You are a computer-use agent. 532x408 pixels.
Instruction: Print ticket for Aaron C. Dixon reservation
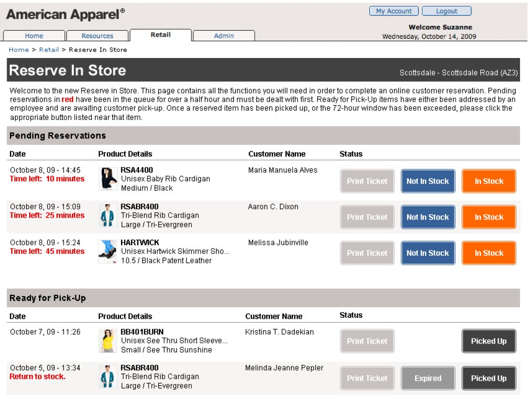coord(367,217)
